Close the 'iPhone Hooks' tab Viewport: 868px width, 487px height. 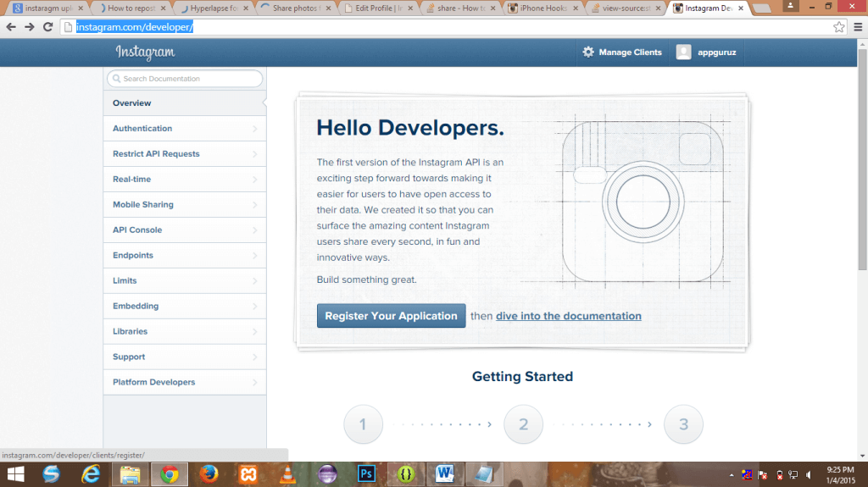pyautogui.click(x=576, y=8)
